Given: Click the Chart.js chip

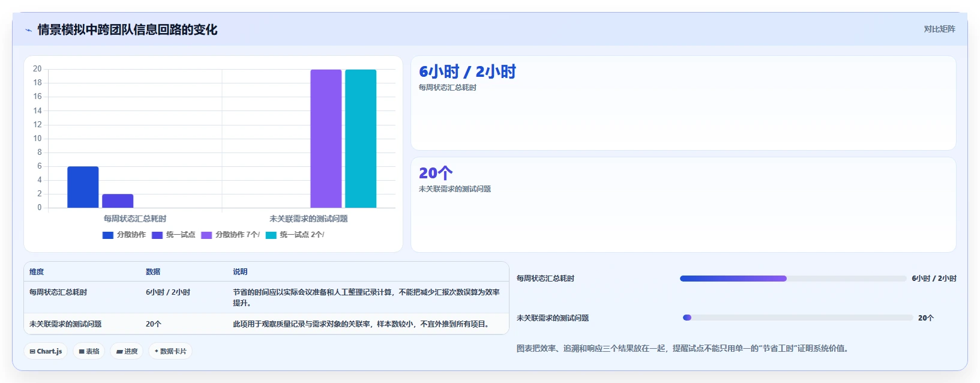Looking at the screenshot, I should 46,351.
